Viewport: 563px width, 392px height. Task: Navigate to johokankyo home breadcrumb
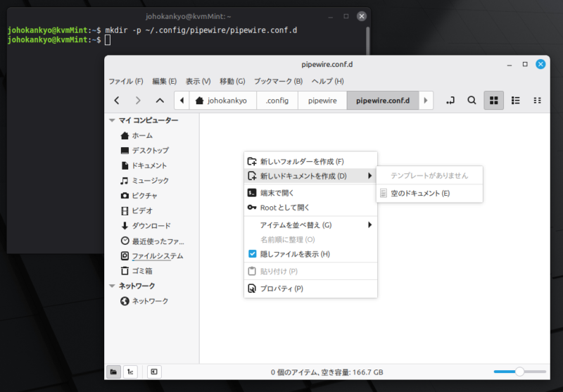tap(221, 101)
